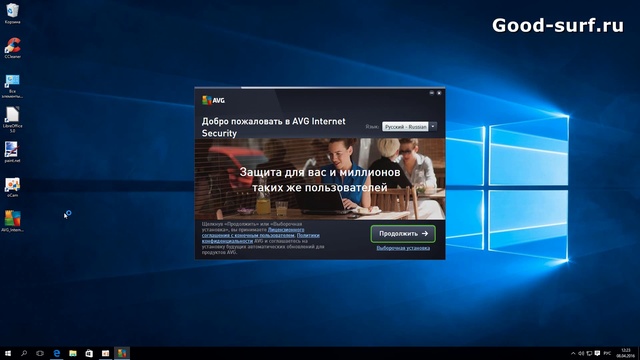This screenshot has width=640, height=360.
Task: Select the CCleaner desktop icon
Action: coord(12,48)
